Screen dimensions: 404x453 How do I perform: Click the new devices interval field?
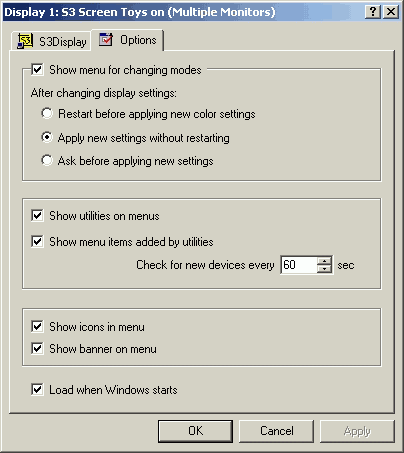[299, 265]
